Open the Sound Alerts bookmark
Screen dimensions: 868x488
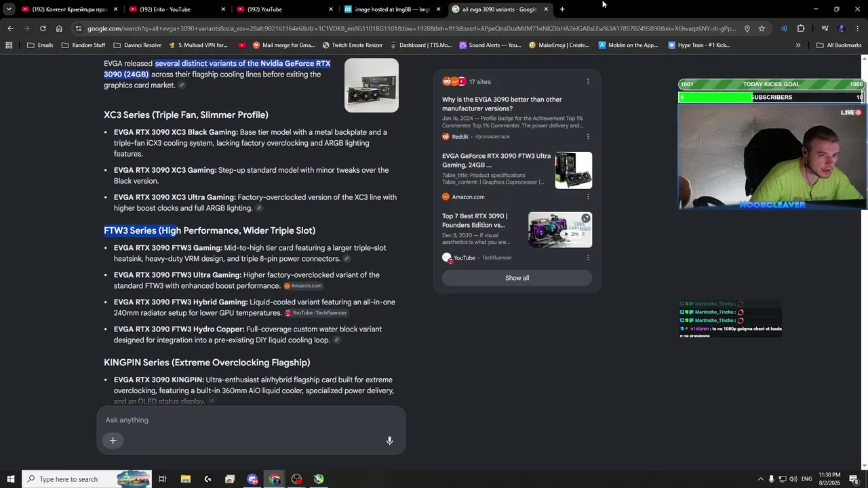pos(490,45)
